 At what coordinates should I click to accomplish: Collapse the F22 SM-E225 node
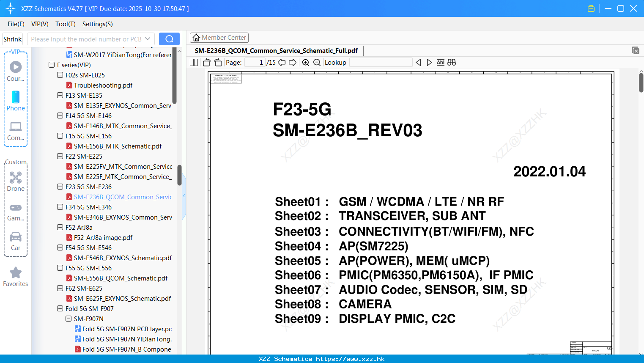tap(60, 156)
